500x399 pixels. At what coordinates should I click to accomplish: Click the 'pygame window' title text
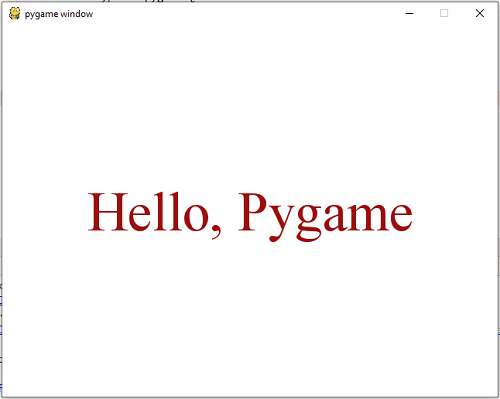pos(59,14)
